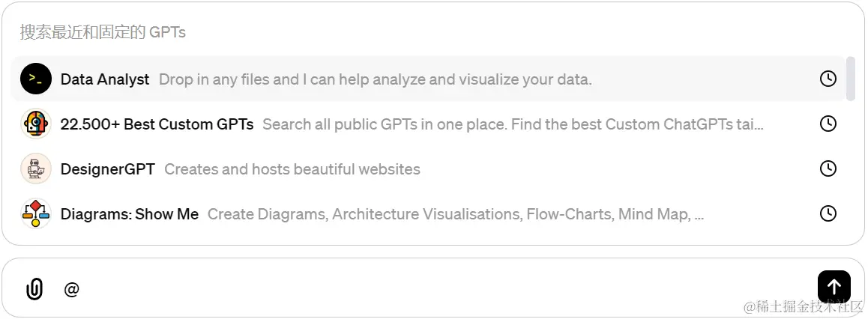Screen dimensions: 868x319
Task: Focus the message input field containing @
Action: click(437, 288)
